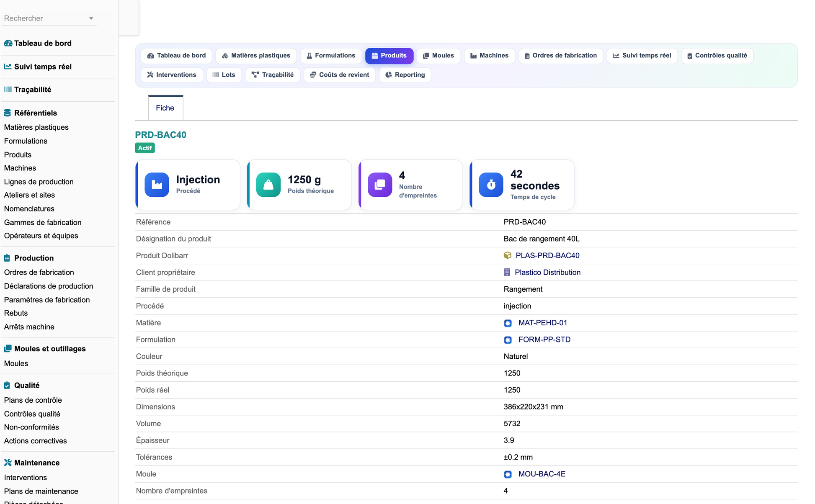815x504 pixels.
Task: Open the Traçabilité top navigation tab
Action: (x=273, y=75)
